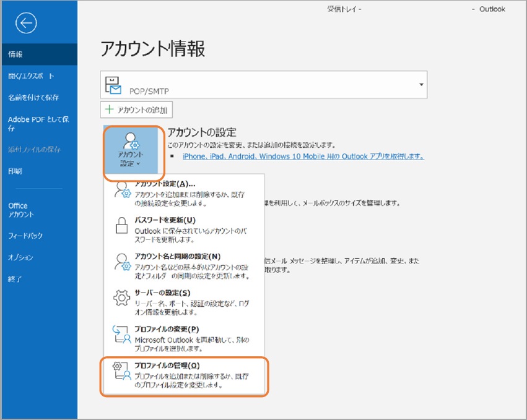The width and height of the screenshot is (527, 420).
Task: Open オプション in the sidebar
Action: (x=40, y=257)
